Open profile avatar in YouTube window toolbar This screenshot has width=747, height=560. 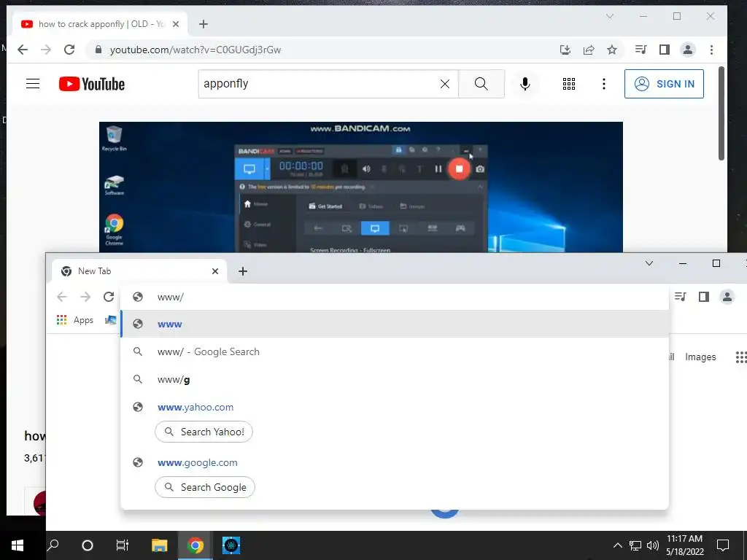[687, 50]
